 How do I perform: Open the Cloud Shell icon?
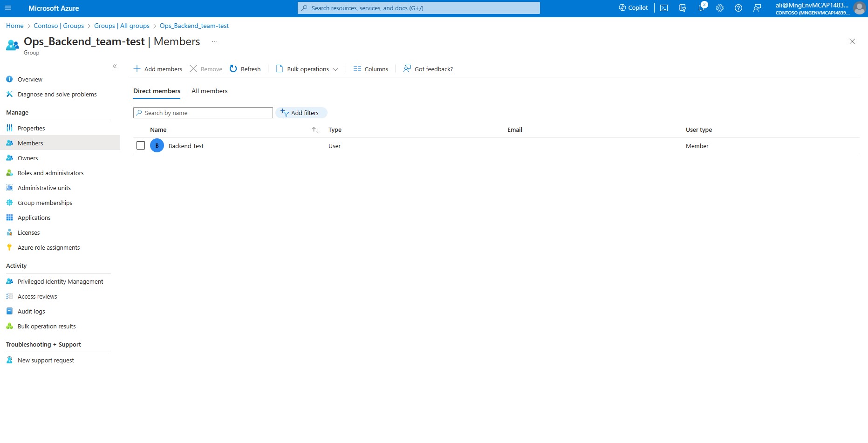point(664,8)
